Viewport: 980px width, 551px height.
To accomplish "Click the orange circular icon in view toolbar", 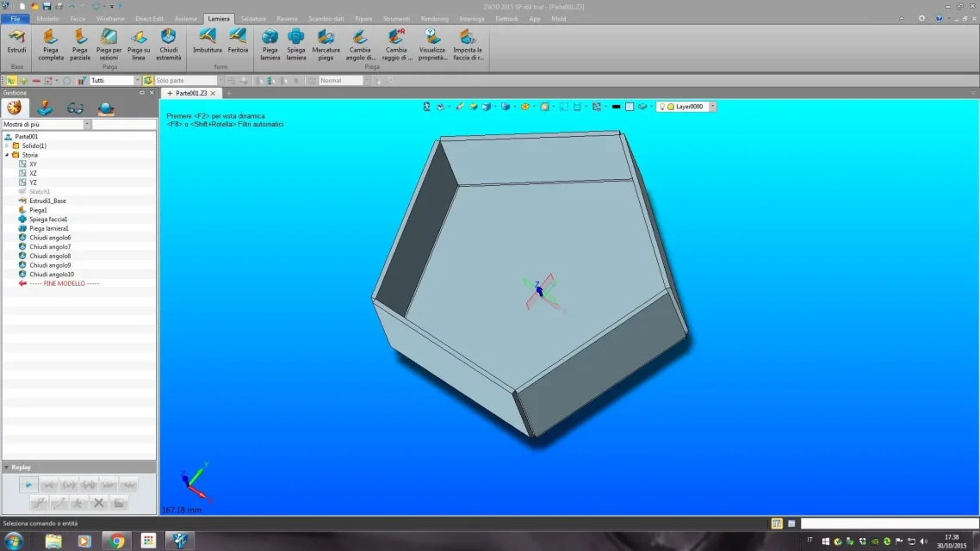I will click(x=525, y=107).
